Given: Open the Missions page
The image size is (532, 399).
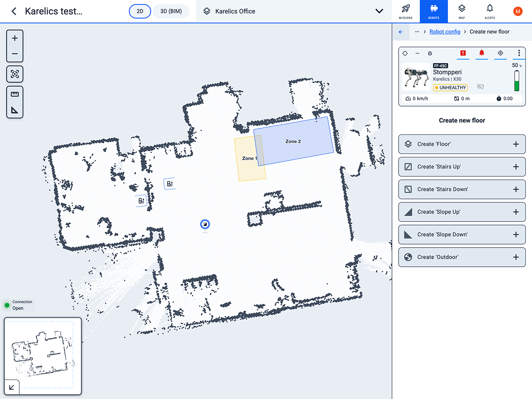Looking at the screenshot, I should point(405,11).
